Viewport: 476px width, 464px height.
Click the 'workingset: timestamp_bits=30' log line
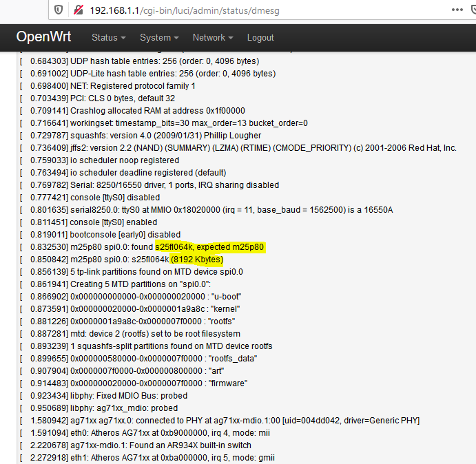164,123
